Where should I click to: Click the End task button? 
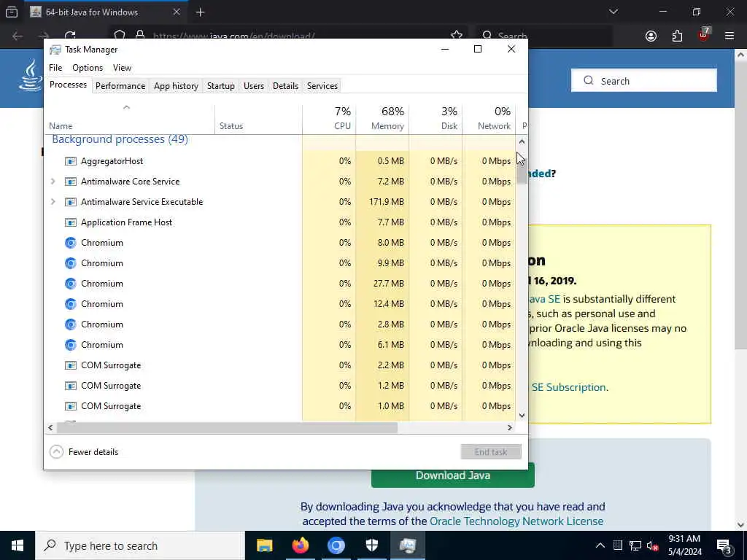coord(491,452)
